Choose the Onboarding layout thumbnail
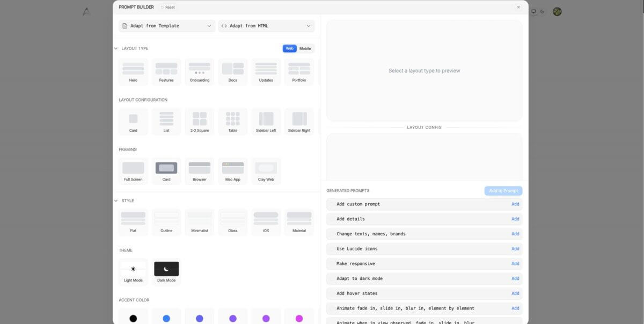Image resolution: width=644 pixels, height=324 pixels. pos(200,72)
